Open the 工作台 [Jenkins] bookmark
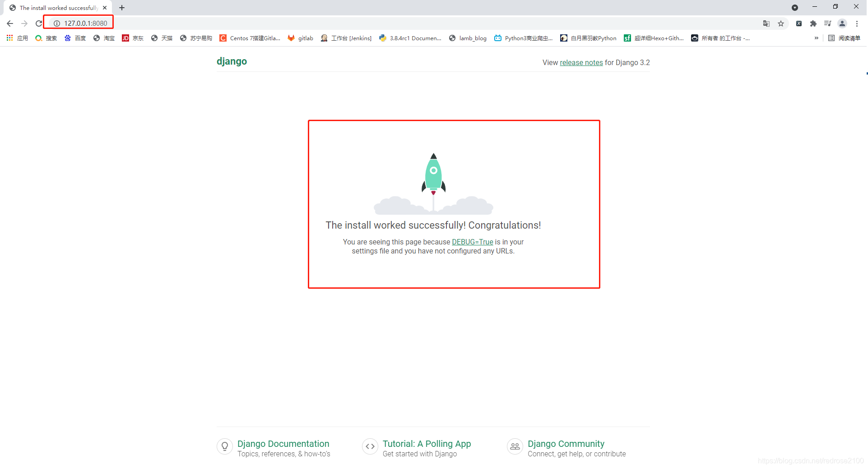The width and height of the screenshot is (868, 469). click(346, 38)
